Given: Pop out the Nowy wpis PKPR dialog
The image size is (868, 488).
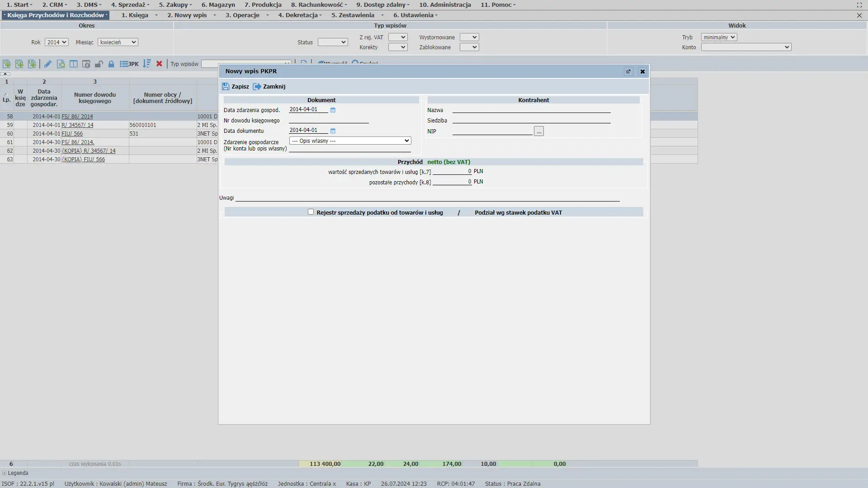Looking at the screenshot, I should pos(628,71).
